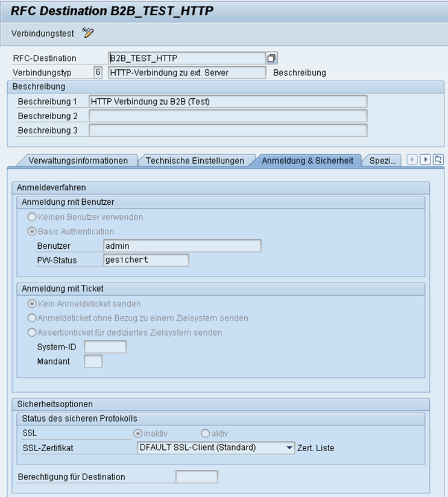Click the Verbindungstyp G field
Image resolution: width=448 pixels, height=497 pixels.
pos(98,72)
